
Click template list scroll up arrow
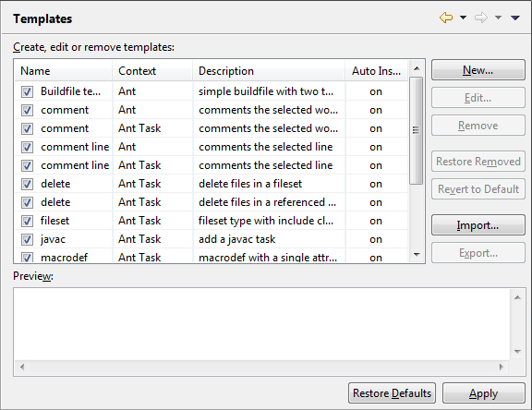pyautogui.click(x=417, y=69)
